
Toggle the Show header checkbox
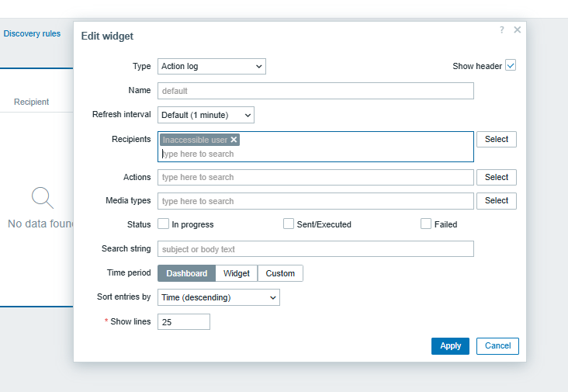click(x=511, y=66)
